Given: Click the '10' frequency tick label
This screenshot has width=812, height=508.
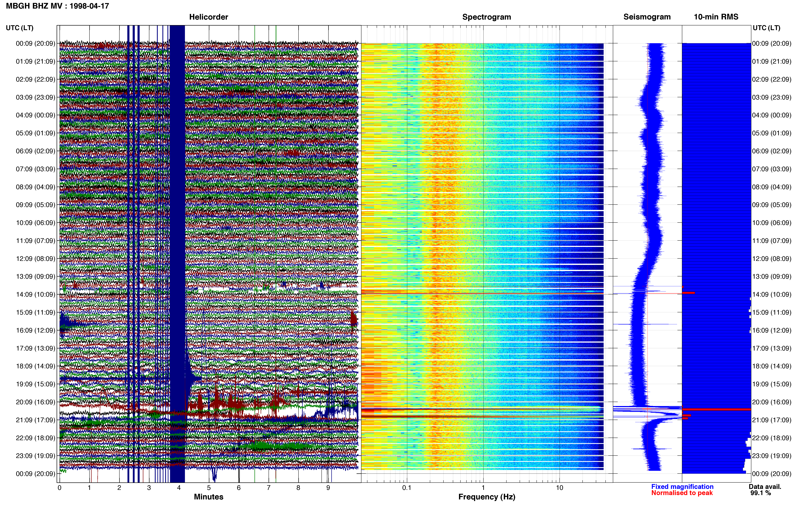Looking at the screenshot, I should tap(559, 488).
